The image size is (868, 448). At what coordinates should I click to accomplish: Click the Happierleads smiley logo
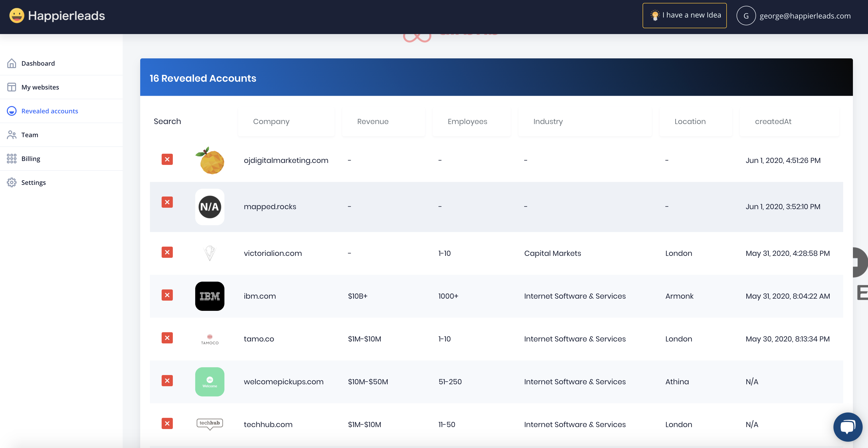17,16
